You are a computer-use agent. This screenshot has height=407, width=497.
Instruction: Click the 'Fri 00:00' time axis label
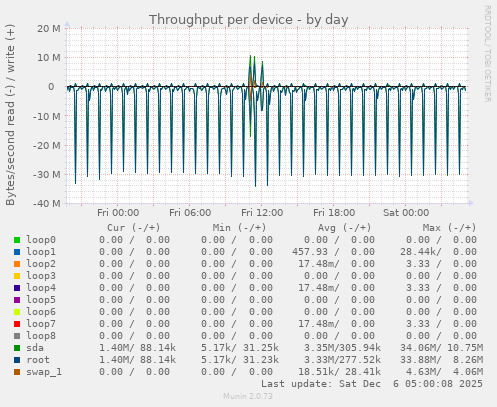[x=118, y=213]
